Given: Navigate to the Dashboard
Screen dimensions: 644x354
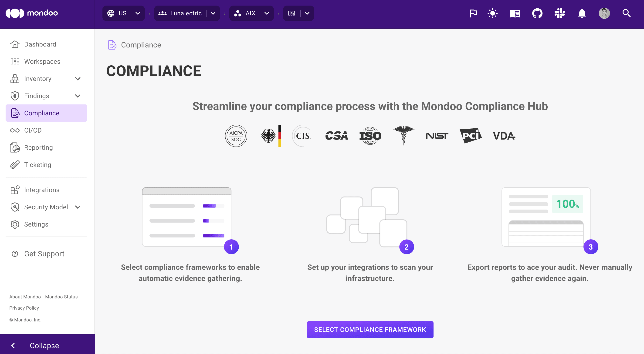Looking at the screenshot, I should (x=40, y=44).
